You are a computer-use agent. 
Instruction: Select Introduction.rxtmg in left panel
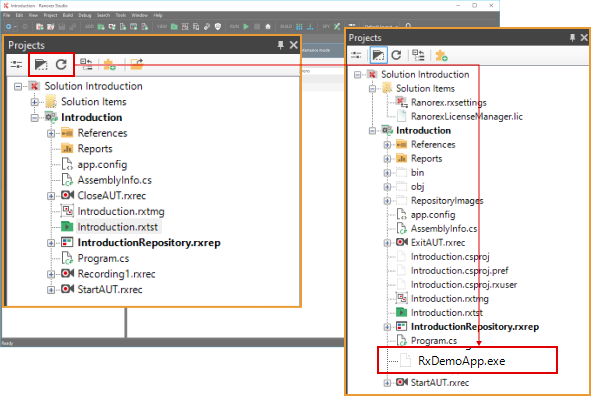click(121, 211)
